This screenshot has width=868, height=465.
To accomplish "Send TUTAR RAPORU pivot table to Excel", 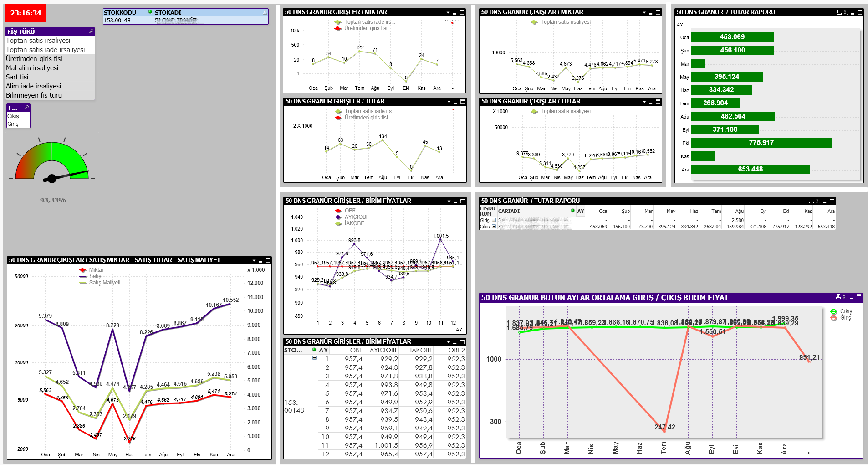I will point(818,201).
